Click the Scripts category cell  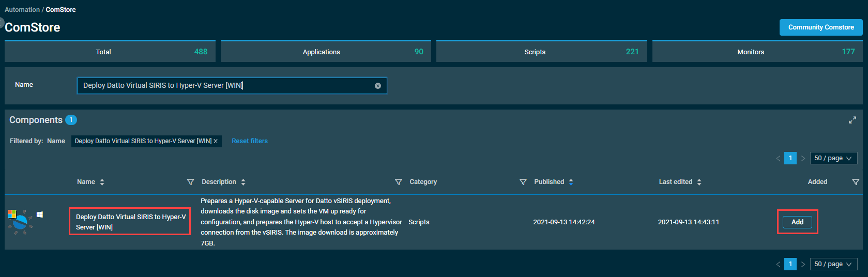coord(419,222)
